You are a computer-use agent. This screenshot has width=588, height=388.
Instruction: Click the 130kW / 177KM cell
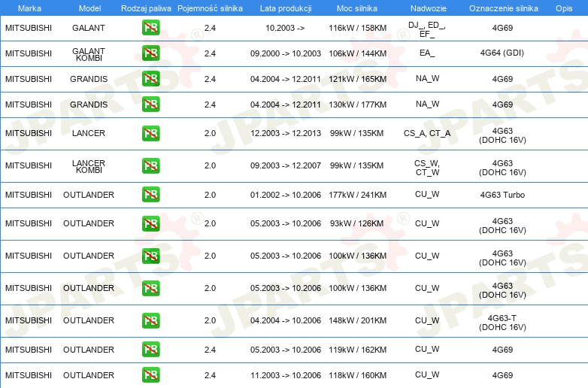click(357, 105)
